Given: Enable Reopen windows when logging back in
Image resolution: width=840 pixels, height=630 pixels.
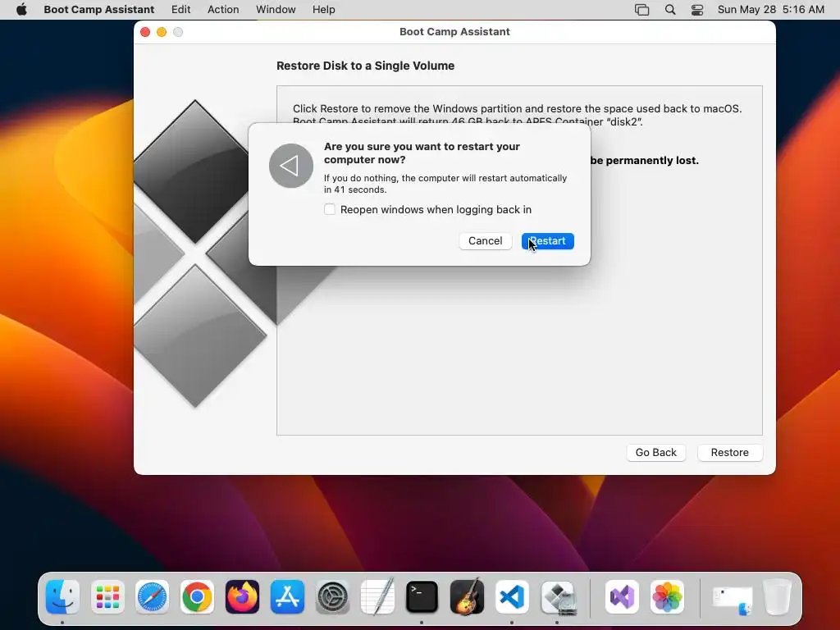Looking at the screenshot, I should 330,209.
